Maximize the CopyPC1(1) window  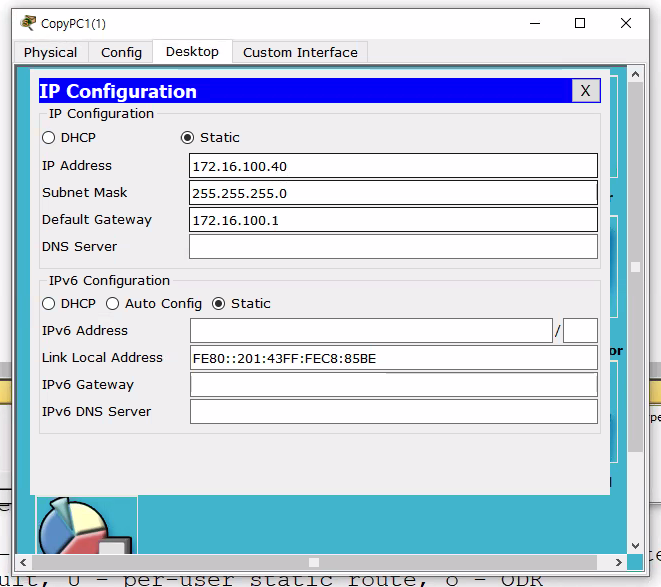point(580,23)
